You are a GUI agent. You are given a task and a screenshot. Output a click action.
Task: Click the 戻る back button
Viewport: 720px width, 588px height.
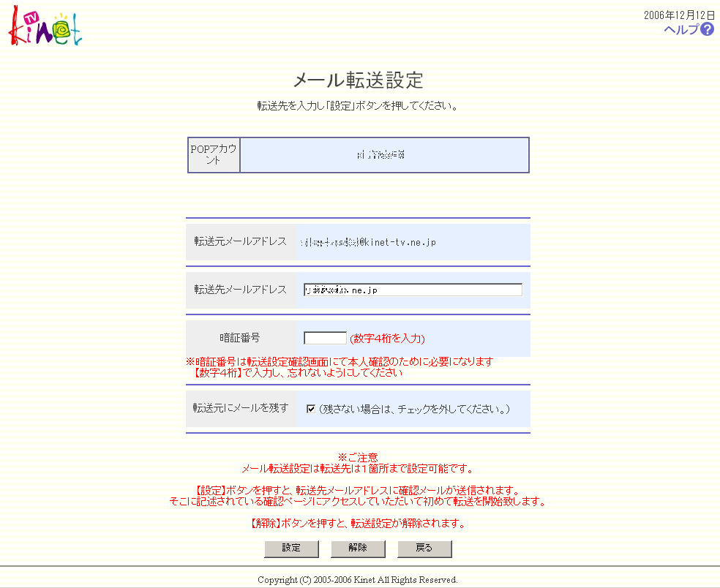(424, 548)
